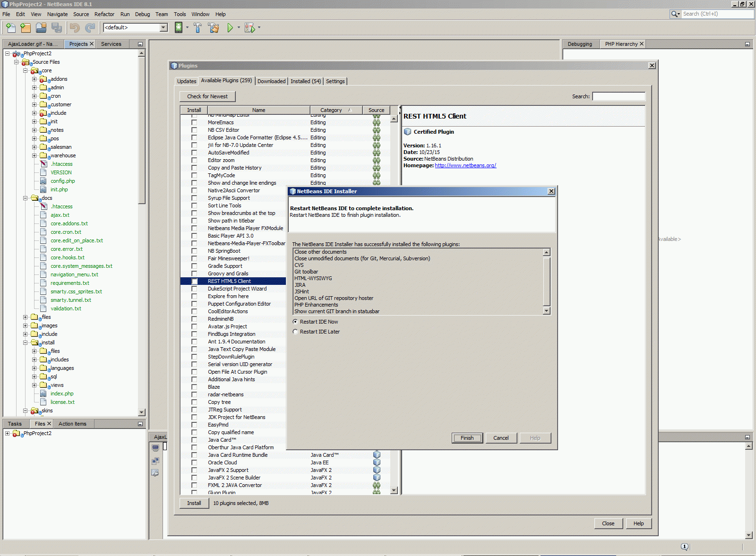Click the Build Project hammer icon
Image resolution: width=756 pixels, height=556 pixels.
tap(198, 28)
